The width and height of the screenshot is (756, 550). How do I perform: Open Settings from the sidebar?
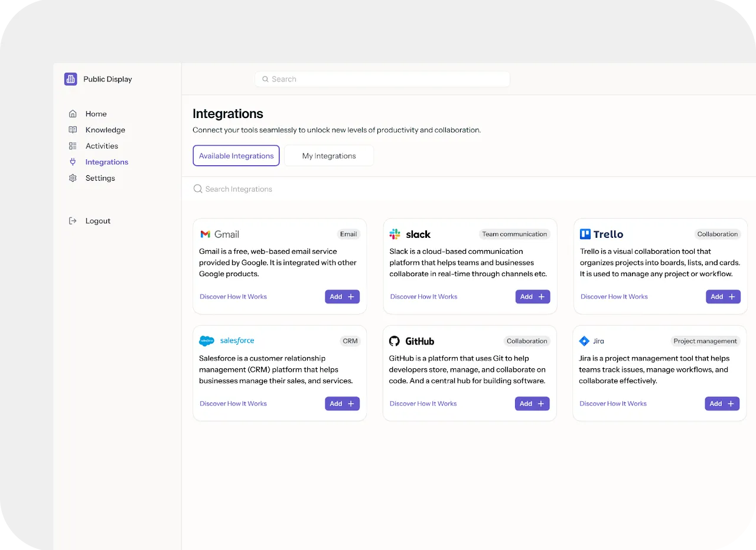100,178
